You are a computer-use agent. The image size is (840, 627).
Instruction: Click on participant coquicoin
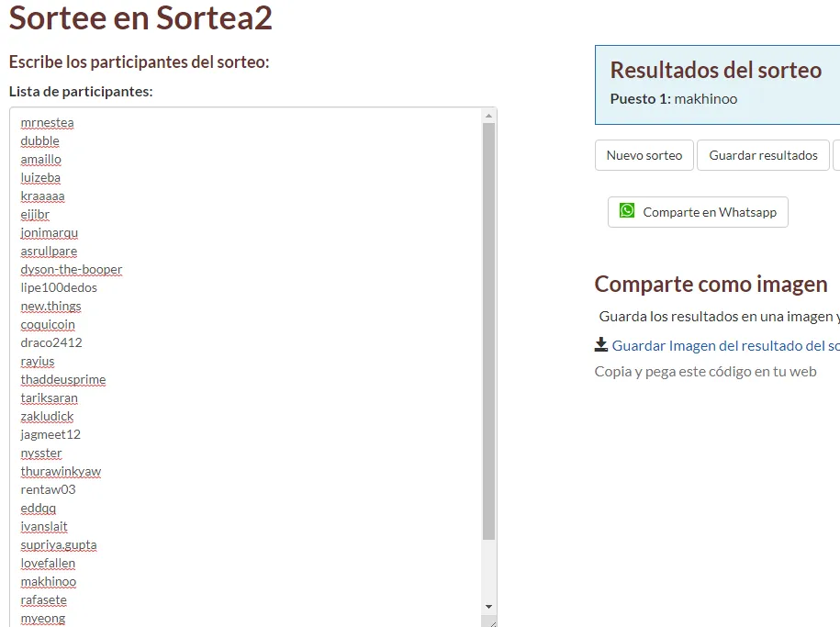tap(48, 324)
